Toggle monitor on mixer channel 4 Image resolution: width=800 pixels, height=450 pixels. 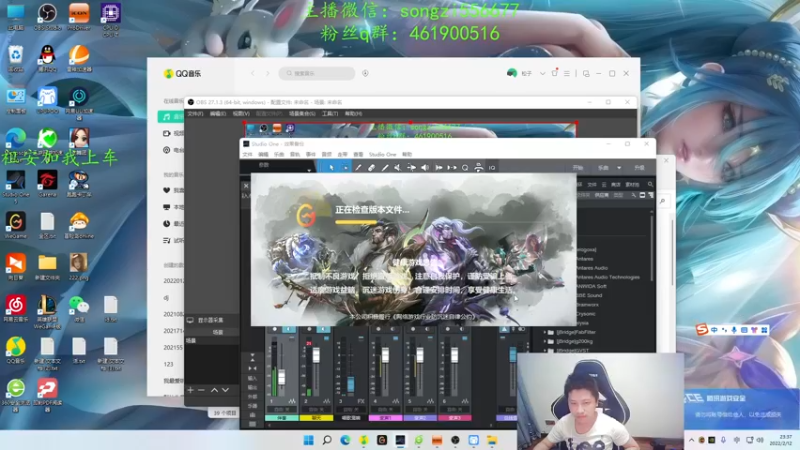(x=393, y=330)
